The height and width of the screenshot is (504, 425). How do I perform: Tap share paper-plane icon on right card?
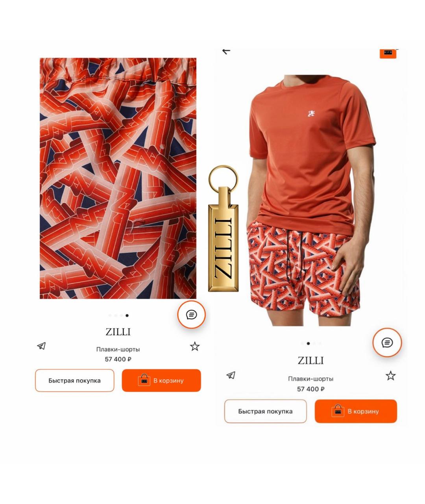pyautogui.click(x=231, y=375)
